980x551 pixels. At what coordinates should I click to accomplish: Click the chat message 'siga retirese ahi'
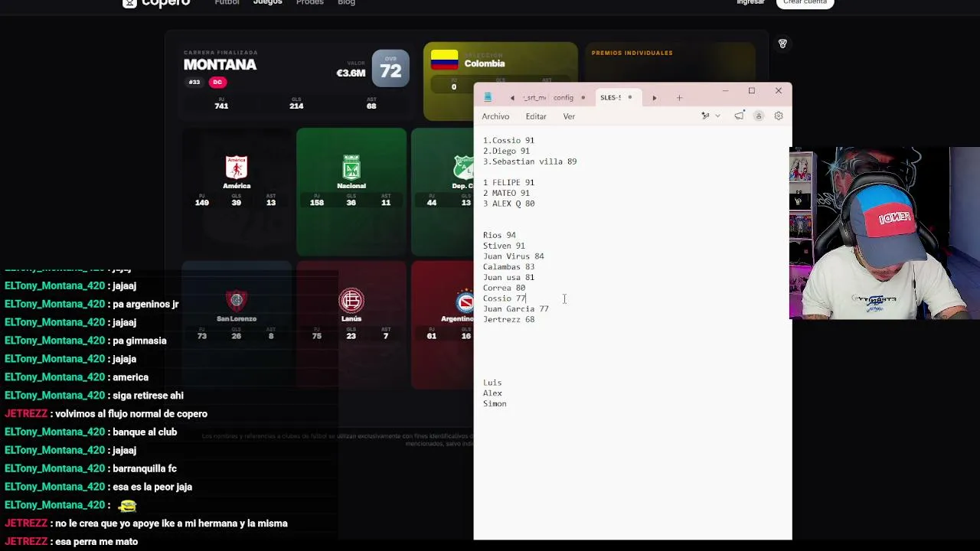pos(148,396)
